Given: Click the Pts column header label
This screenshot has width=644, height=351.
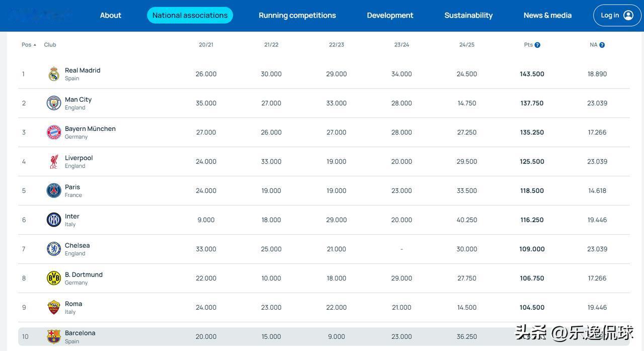Looking at the screenshot, I should [x=528, y=45].
